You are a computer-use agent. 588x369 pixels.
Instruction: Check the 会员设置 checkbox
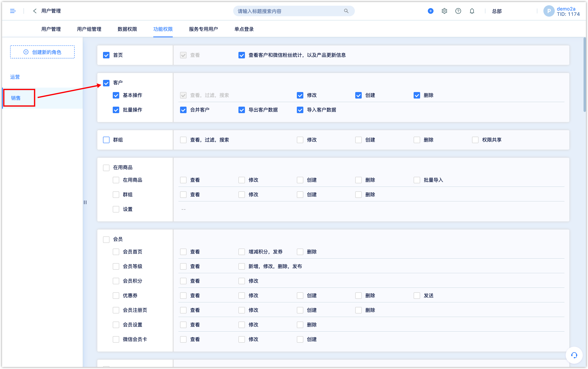(116, 325)
